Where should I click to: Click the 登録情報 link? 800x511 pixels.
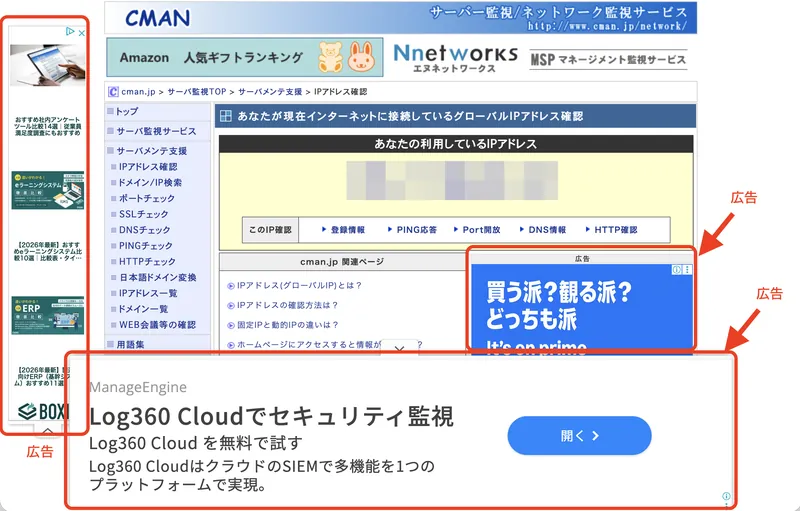point(347,230)
